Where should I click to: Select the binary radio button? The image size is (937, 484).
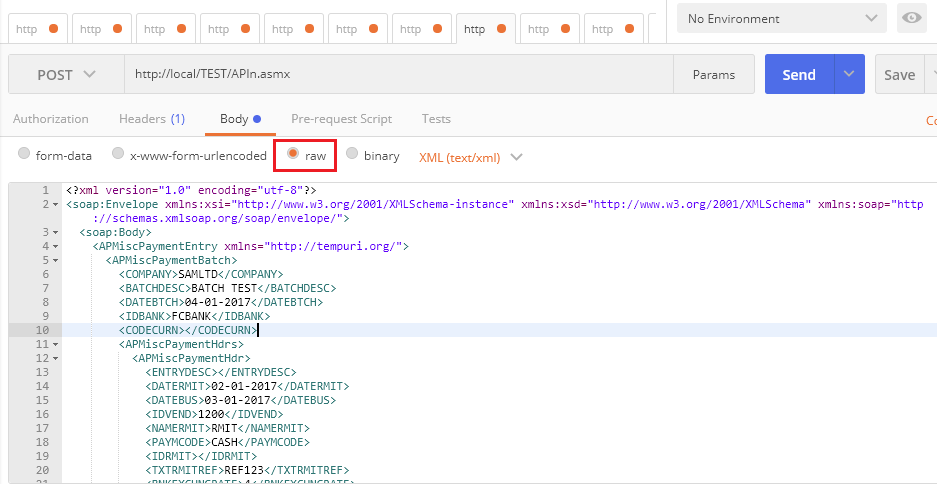coord(352,154)
